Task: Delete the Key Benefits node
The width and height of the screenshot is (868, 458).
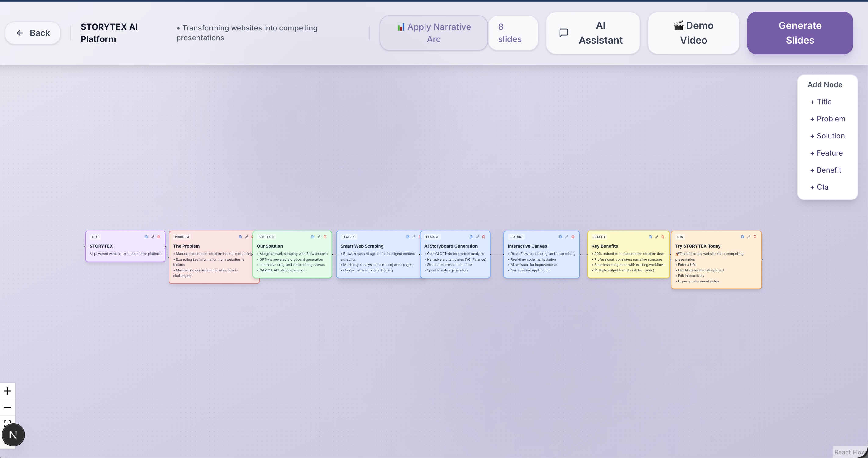Action: pyautogui.click(x=663, y=237)
